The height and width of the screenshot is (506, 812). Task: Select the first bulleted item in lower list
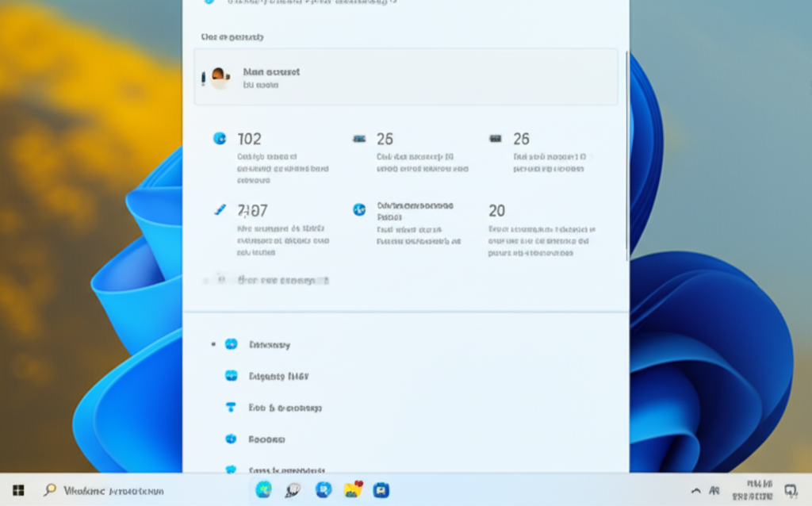point(269,344)
